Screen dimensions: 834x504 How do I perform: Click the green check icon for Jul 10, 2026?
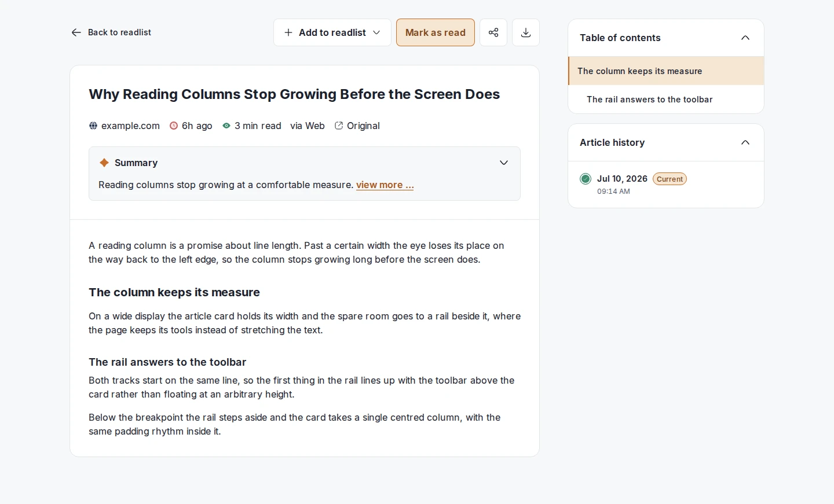[x=586, y=179]
